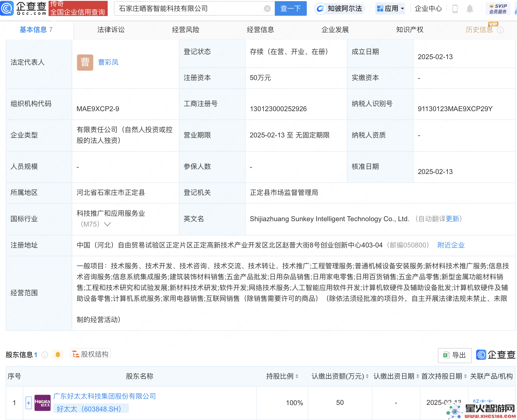517x420 pixels.
Task: Open the 应用 dropdown menu
Action: click(x=390, y=9)
